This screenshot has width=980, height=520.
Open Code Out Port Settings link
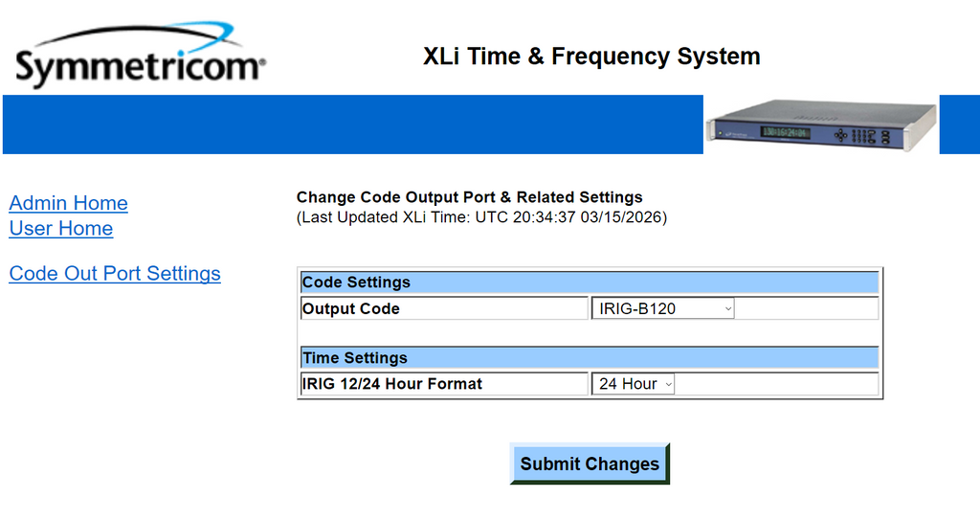coord(115,273)
